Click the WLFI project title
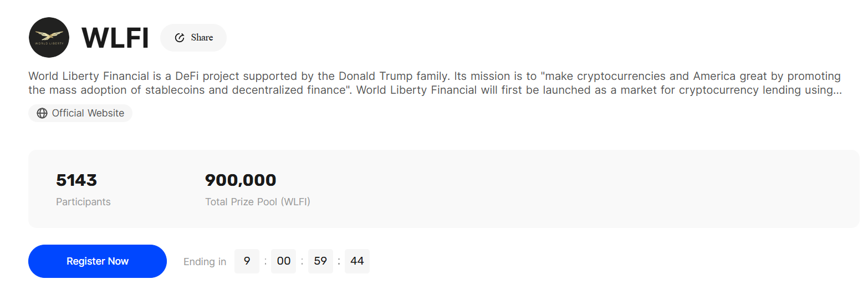The height and width of the screenshot is (294, 868). [115, 38]
